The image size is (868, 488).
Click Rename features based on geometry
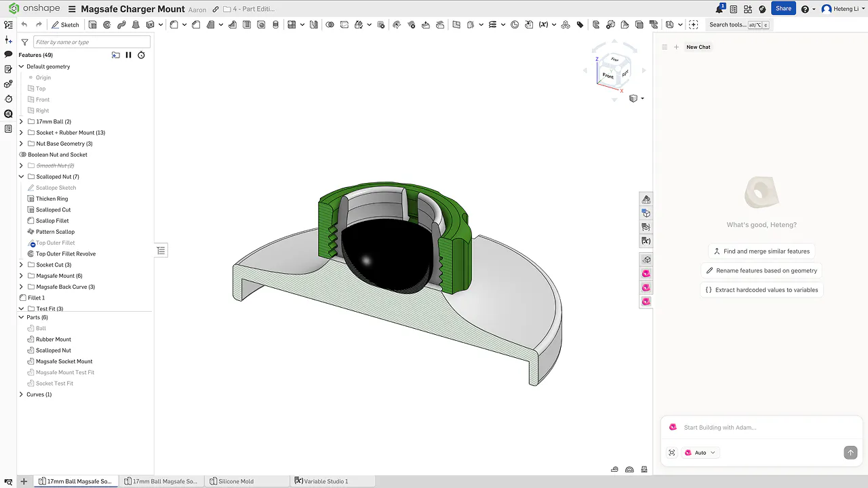click(762, 270)
